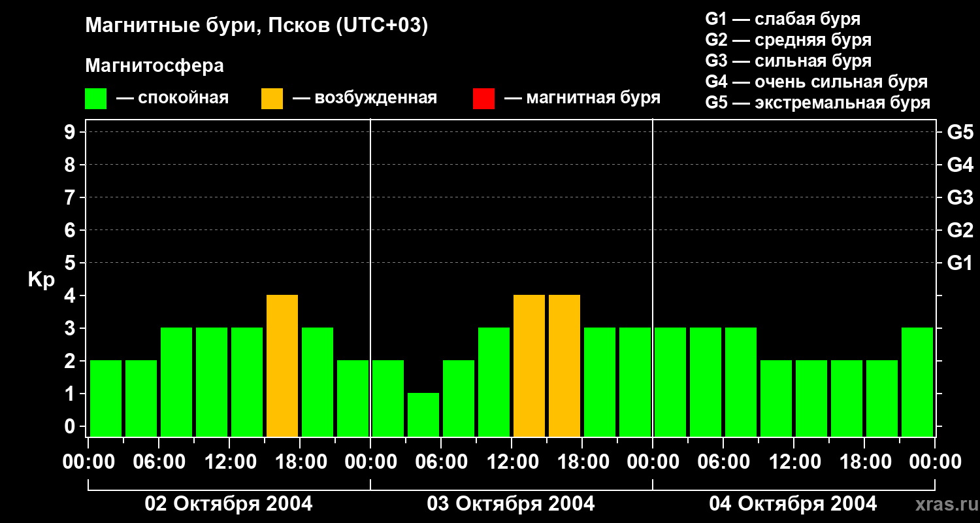The height and width of the screenshot is (523, 980).
Task: Click the 02 Октября 2004 date label
Action: (229, 504)
